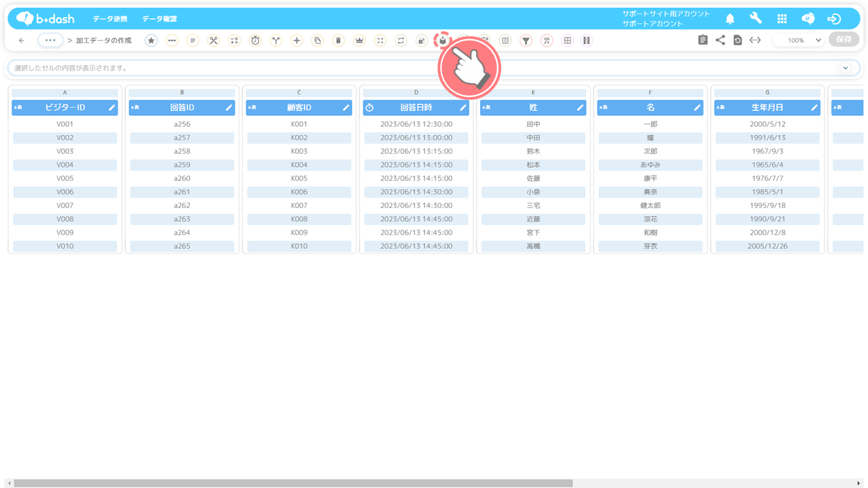Open the breadcrumb ellipsis button
Image resolution: width=868 pixels, height=488 pixels.
click(51, 40)
